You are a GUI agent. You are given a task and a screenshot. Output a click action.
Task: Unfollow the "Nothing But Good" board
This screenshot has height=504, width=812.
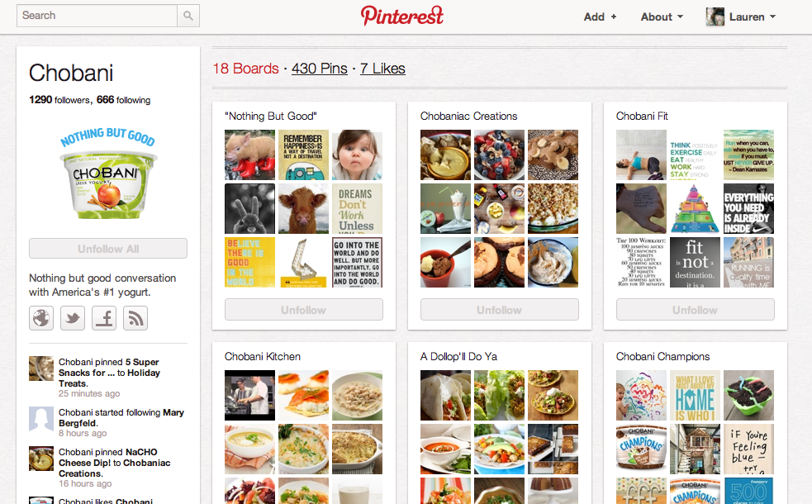pos(304,310)
